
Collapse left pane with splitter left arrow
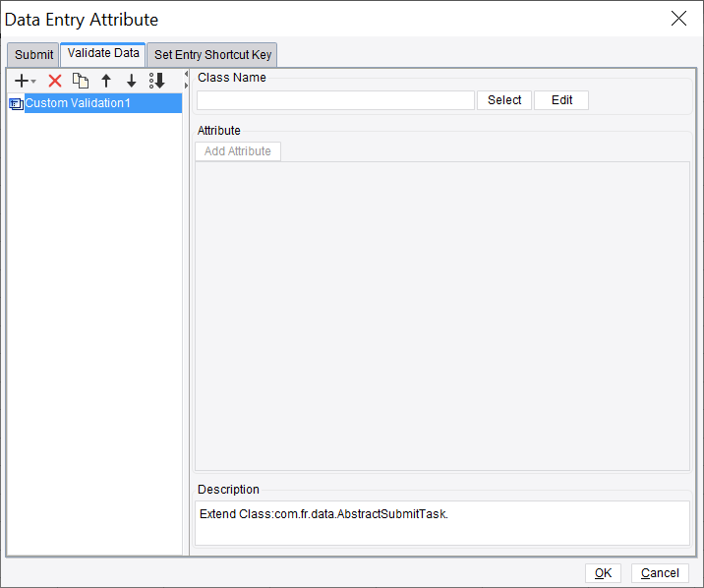coord(186,74)
